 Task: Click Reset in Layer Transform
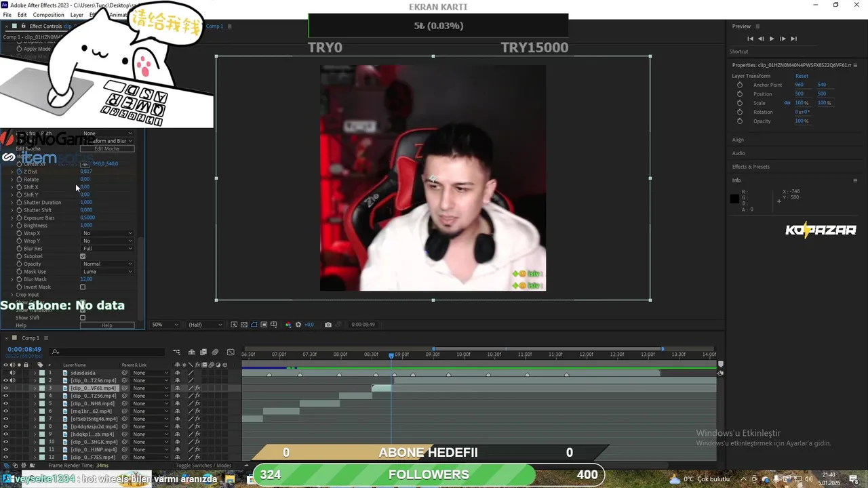(x=802, y=76)
